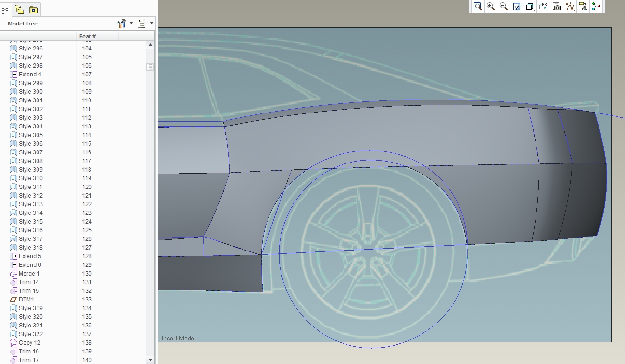Image resolution: width=625 pixels, height=364 pixels.
Task: Click feature number 133 cell
Action: click(87, 300)
